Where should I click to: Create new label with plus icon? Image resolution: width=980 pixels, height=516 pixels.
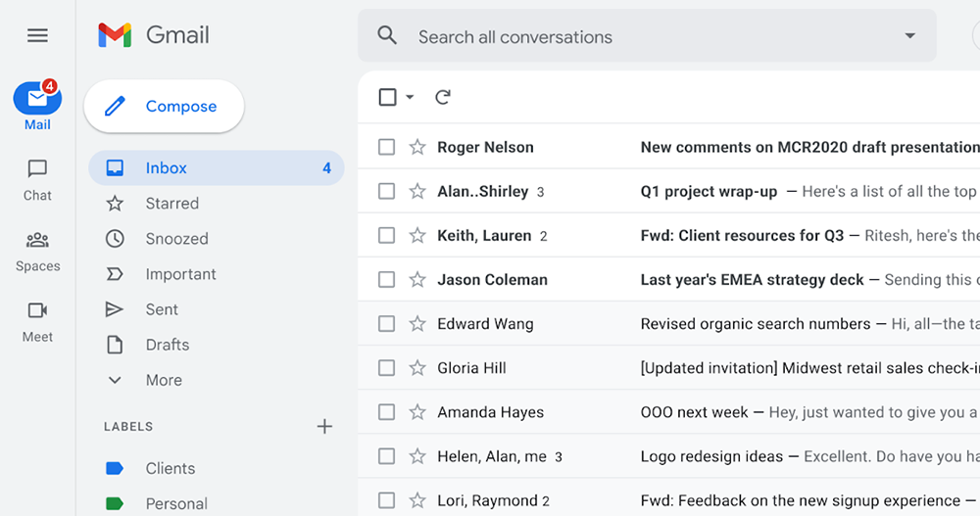coord(324,426)
